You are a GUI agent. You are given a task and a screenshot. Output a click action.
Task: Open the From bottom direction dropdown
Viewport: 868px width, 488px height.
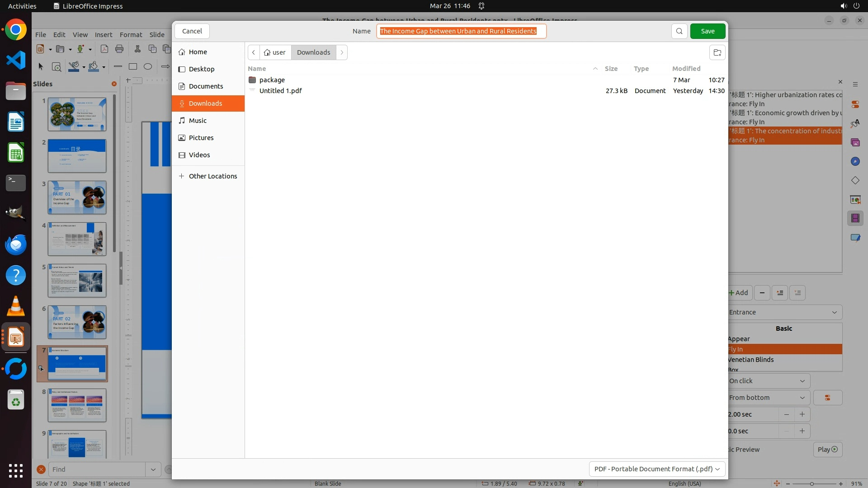pyautogui.click(x=768, y=398)
